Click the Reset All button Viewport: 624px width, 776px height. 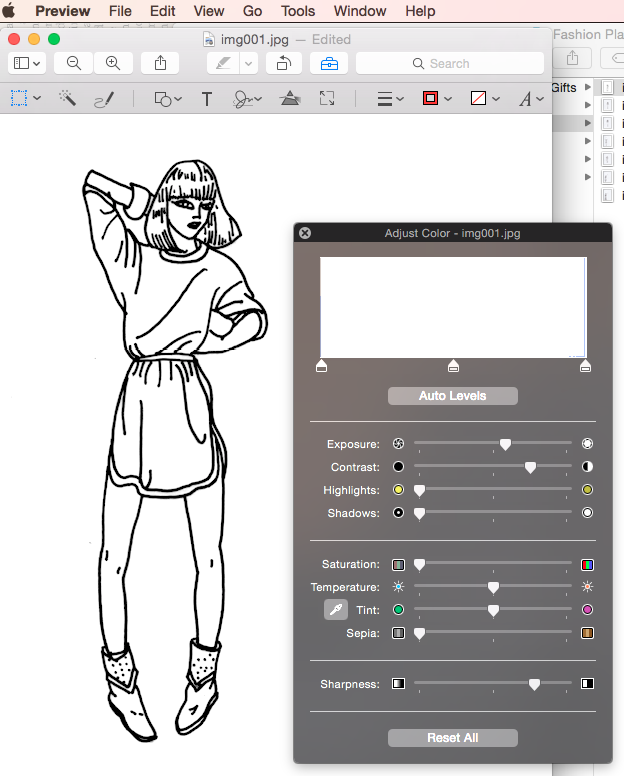coord(453,738)
